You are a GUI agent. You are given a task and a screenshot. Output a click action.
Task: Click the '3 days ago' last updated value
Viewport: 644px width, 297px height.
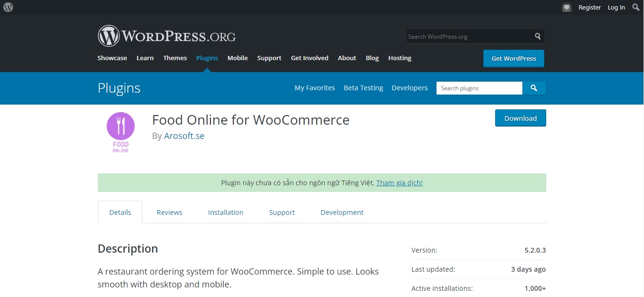click(529, 269)
